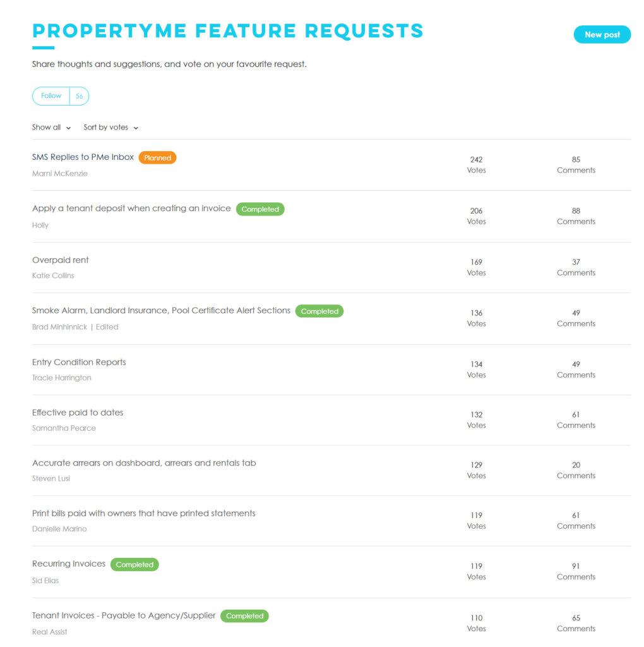This screenshot has height=647, width=644.
Task: Click Completed badge beside Smoke Alarm post
Action: point(319,311)
